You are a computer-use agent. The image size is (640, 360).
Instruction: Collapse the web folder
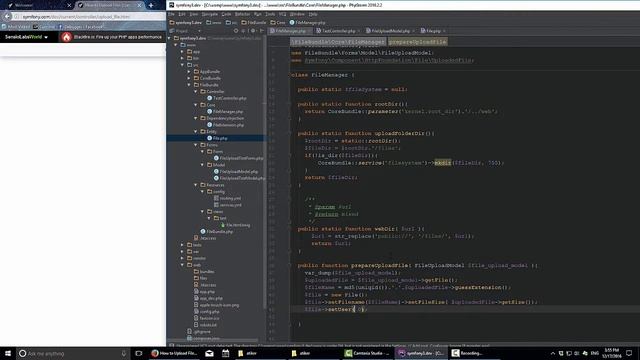[x=182, y=265]
